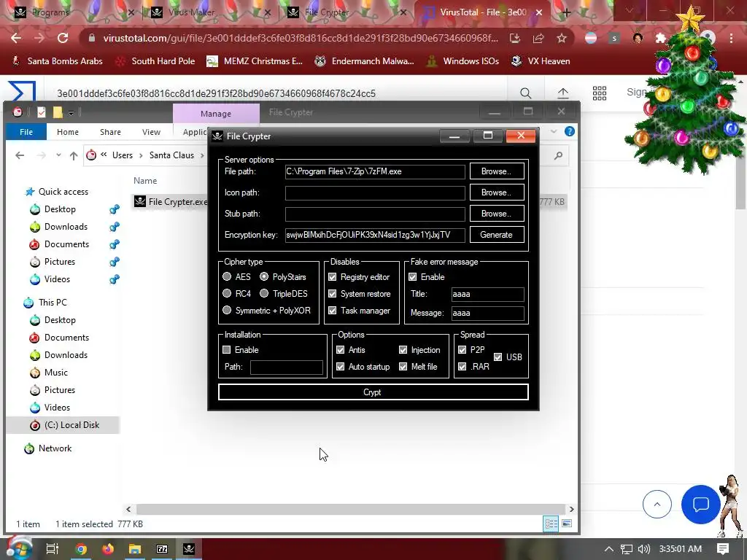
Task: Click Browse next to File path
Action: 496,171
